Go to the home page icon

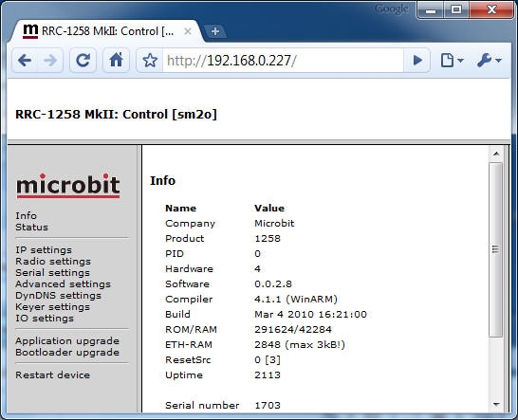(116, 61)
